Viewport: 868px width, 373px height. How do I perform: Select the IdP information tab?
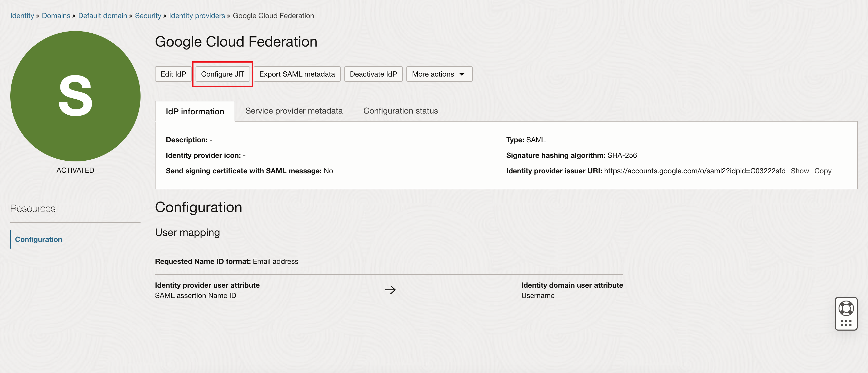(x=195, y=111)
